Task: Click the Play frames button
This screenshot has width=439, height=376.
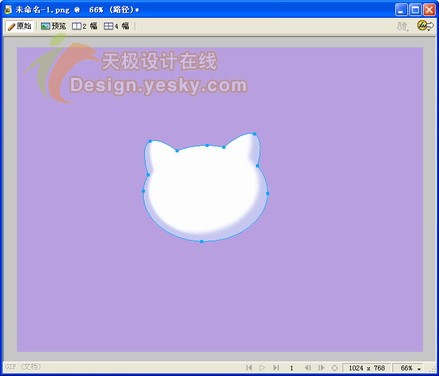Action: [x=262, y=368]
